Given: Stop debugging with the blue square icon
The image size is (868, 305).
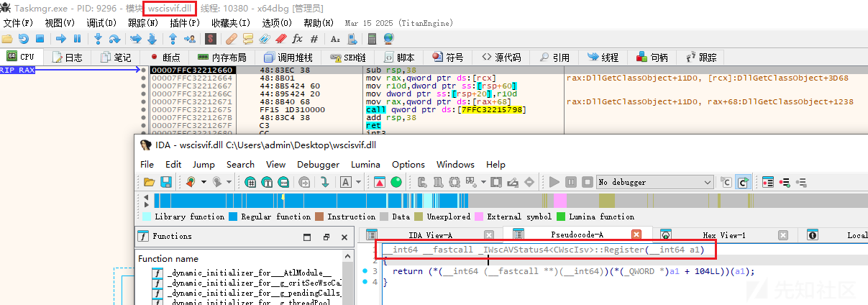Looking at the screenshot, I should (39, 39).
